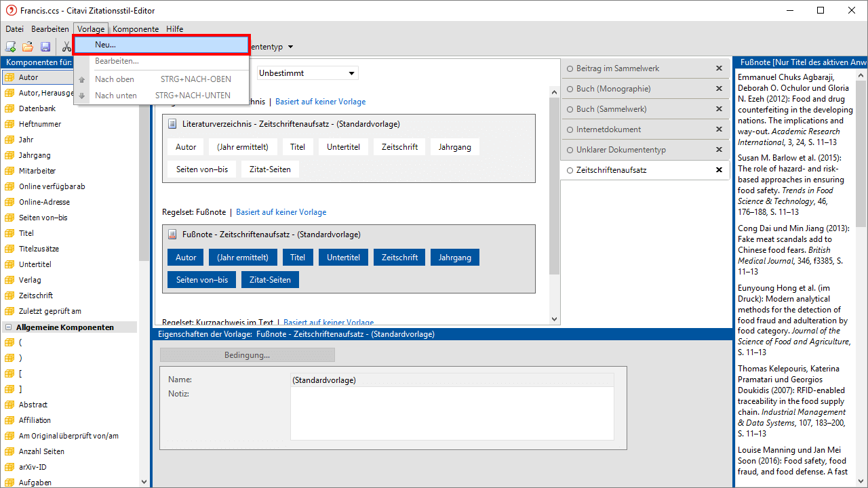868x488 pixels.
Task: Open the Komponente menu
Action: coord(136,29)
